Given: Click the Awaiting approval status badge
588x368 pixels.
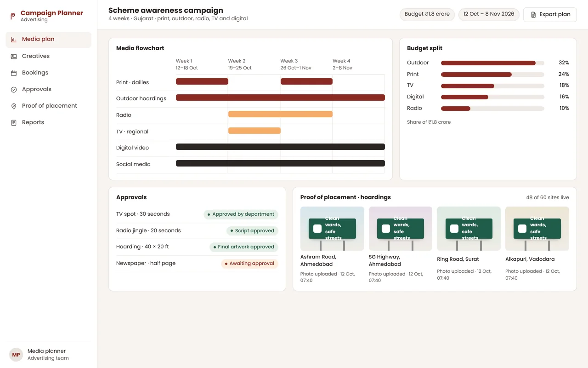Looking at the screenshot, I should tap(249, 264).
